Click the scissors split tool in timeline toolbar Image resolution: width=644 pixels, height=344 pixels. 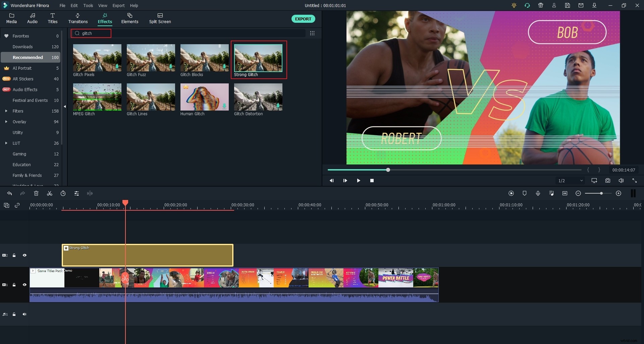49,193
